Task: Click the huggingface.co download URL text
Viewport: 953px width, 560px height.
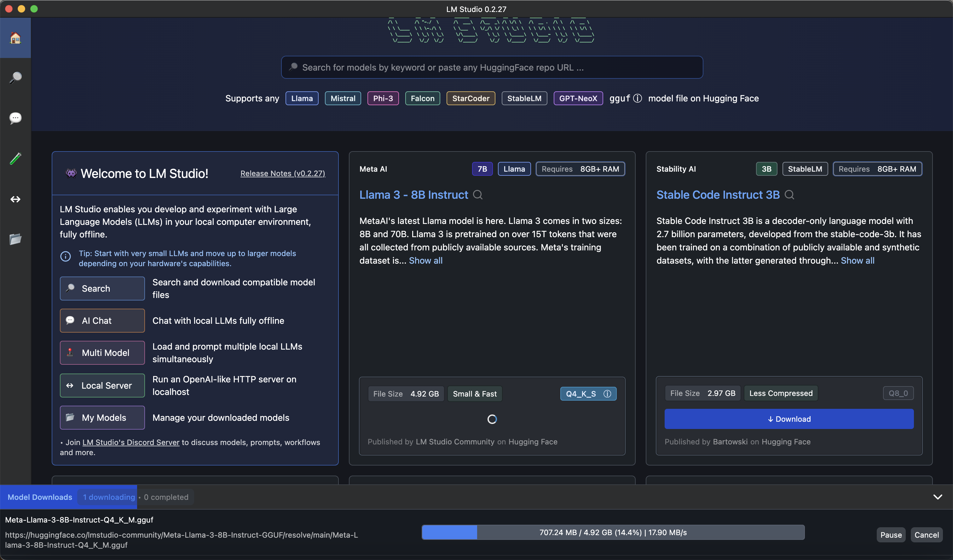Action: [x=181, y=540]
